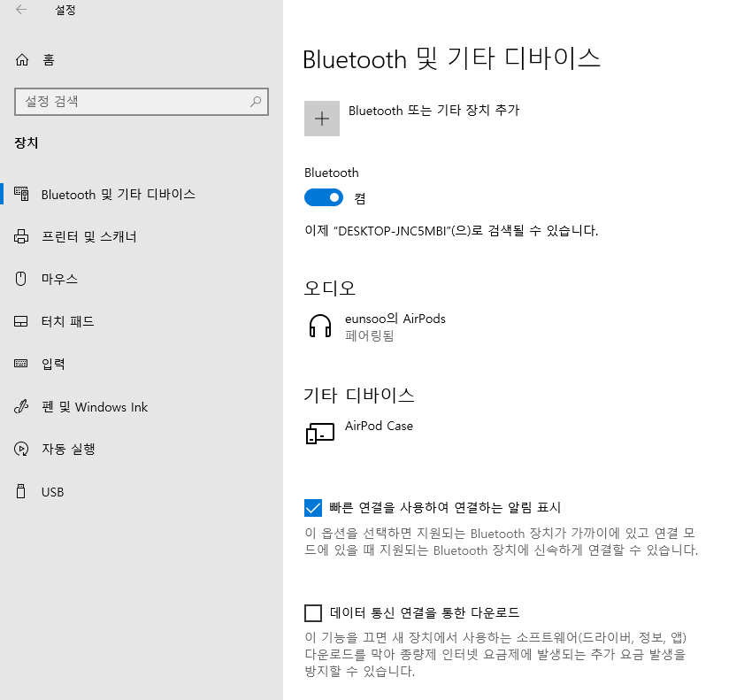The image size is (744, 700).
Task: Click the printer icon for 프린터 및 스캐너
Action: pyautogui.click(x=20, y=236)
